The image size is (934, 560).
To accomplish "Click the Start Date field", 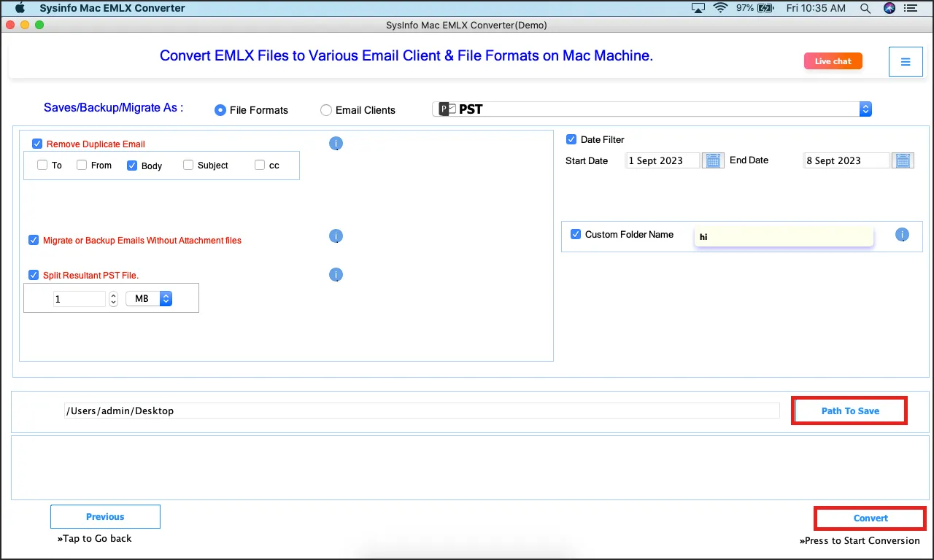I will pyautogui.click(x=663, y=160).
